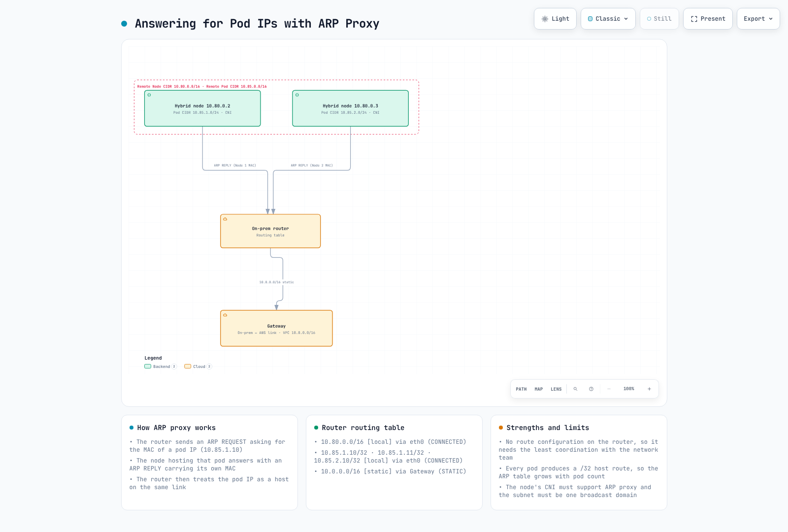Click the code-brackets icon on Hybrid node 10.80.0.2
This screenshot has width=788, height=532.
point(149,95)
